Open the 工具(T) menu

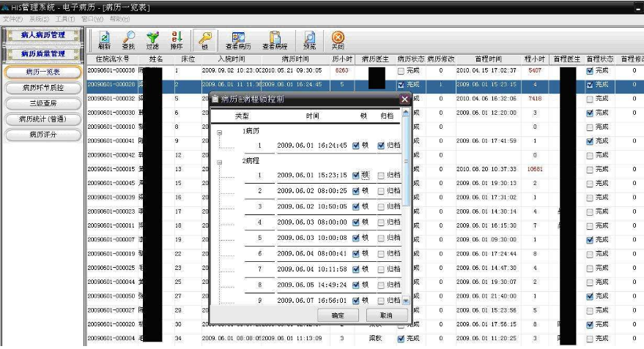pos(65,19)
